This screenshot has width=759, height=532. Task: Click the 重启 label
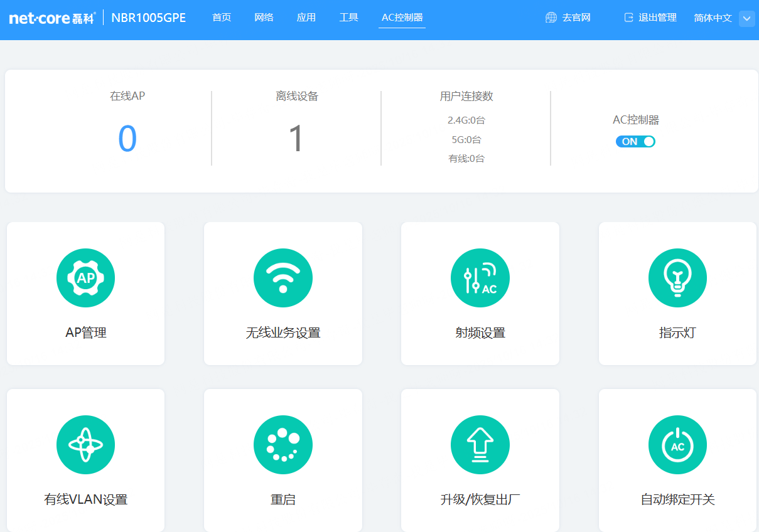coord(283,499)
